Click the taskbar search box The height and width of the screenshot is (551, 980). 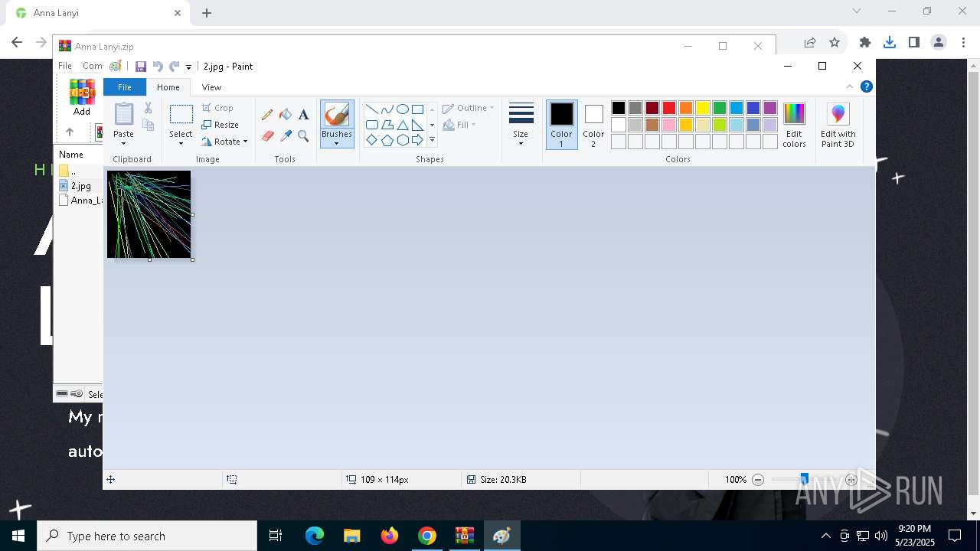[147, 536]
